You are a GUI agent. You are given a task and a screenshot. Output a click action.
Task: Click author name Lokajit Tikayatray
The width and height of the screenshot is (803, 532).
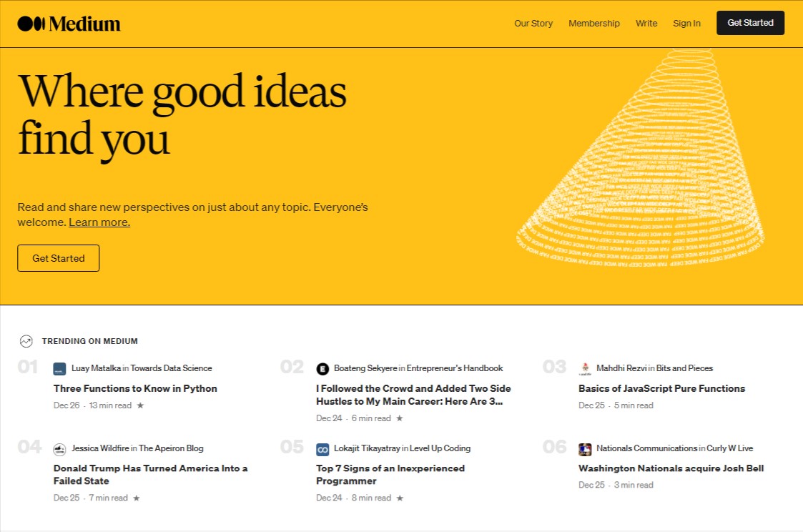tap(367, 448)
